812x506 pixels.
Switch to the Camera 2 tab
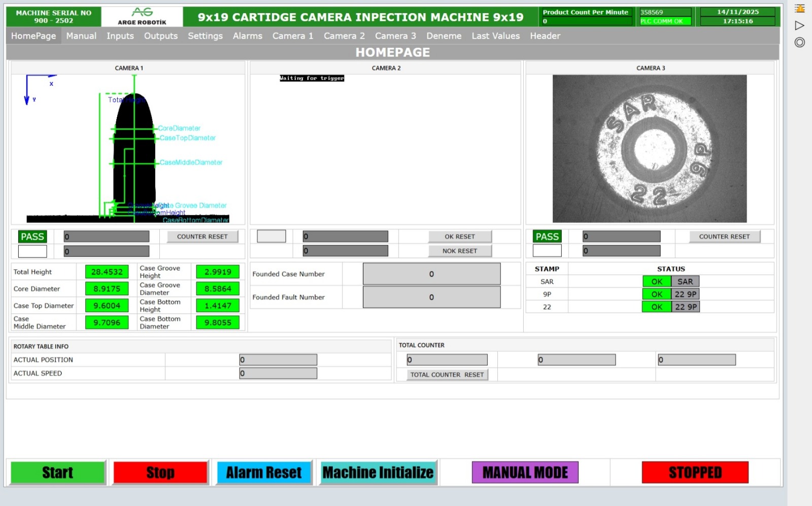click(x=344, y=36)
